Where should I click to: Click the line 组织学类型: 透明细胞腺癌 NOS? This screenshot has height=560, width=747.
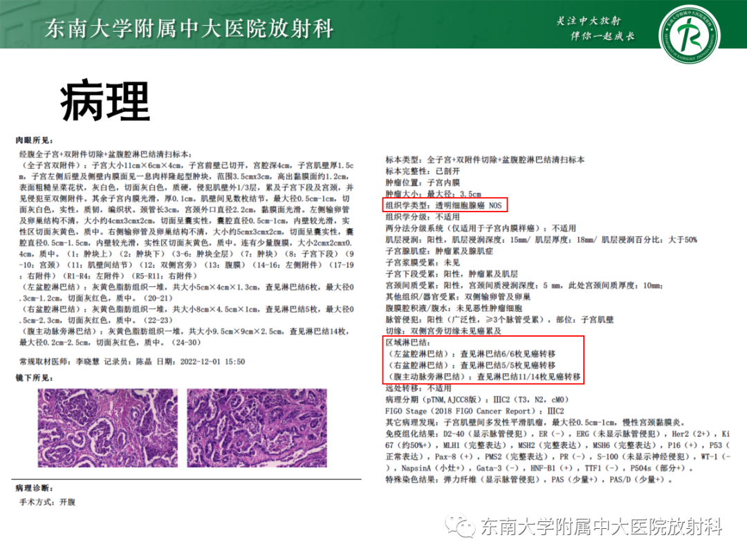click(x=443, y=206)
